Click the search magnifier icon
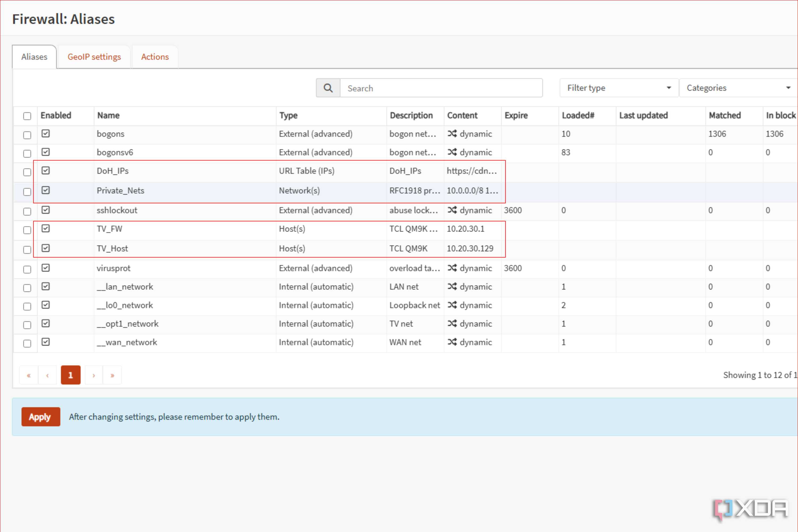 (x=328, y=88)
